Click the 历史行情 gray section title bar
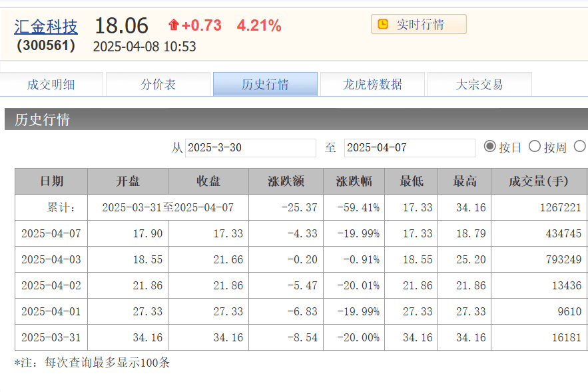Image resolution: width=588 pixels, height=392 pixels. [296, 119]
